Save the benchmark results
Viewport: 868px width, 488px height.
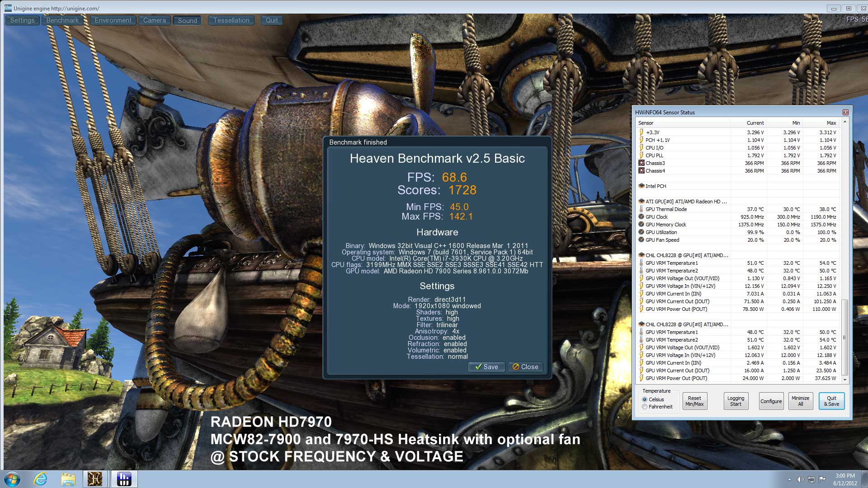(486, 367)
